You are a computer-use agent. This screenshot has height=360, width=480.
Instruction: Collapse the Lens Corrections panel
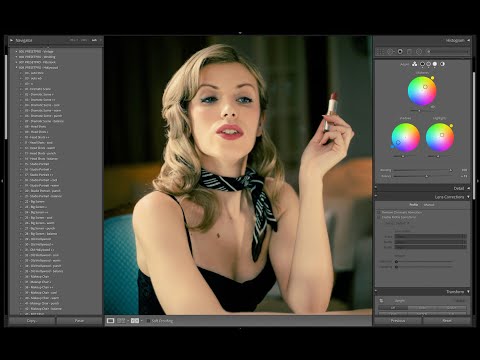(468, 197)
